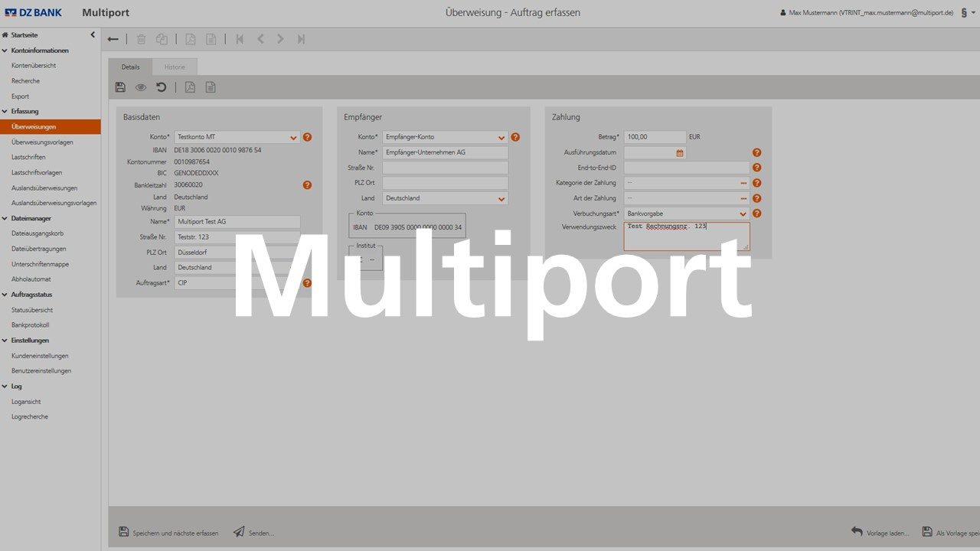The height and width of the screenshot is (551, 980).
Task: Click the eye preview icon
Action: point(141,87)
